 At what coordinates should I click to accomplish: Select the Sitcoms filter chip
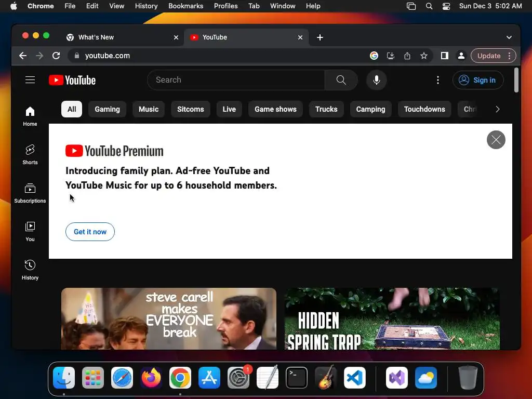(x=190, y=109)
